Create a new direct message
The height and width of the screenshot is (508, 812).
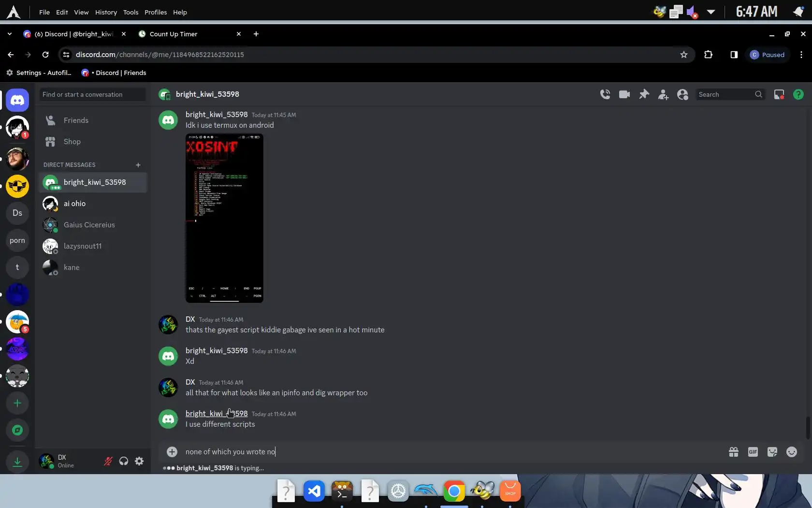[x=138, y=165]
